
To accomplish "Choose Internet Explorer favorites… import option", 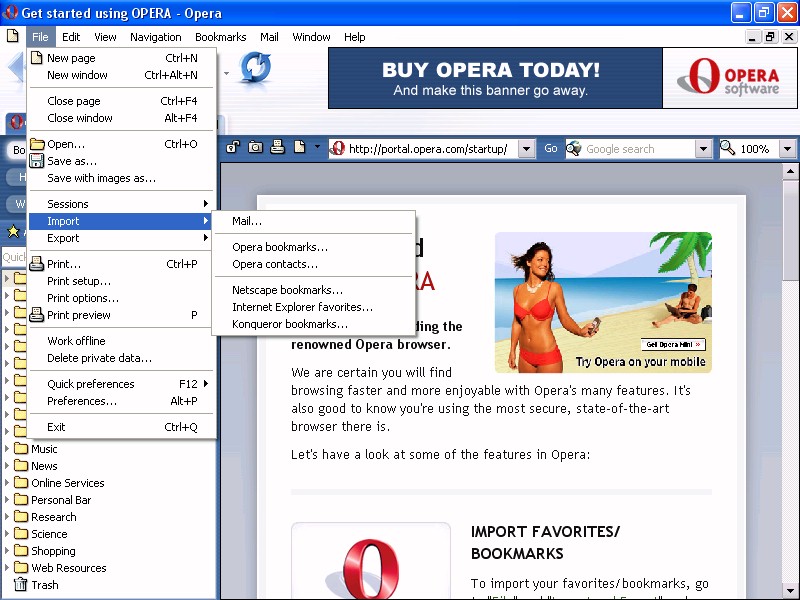I will [x=313, y=307].
